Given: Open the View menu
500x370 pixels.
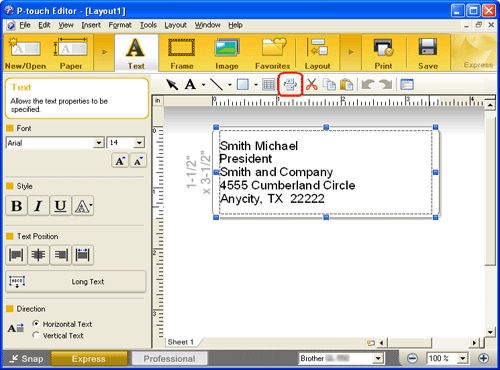Looking at the screenshot, I should click(66, 25).
